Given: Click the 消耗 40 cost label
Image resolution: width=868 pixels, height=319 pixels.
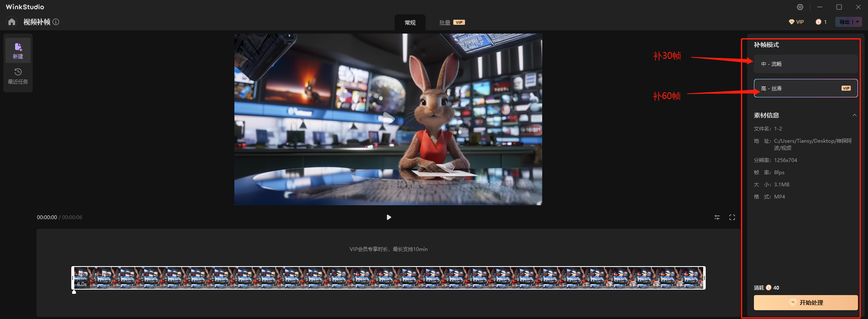Looking at the screenshot, I should pyautogui.click(x=767, y=288).
